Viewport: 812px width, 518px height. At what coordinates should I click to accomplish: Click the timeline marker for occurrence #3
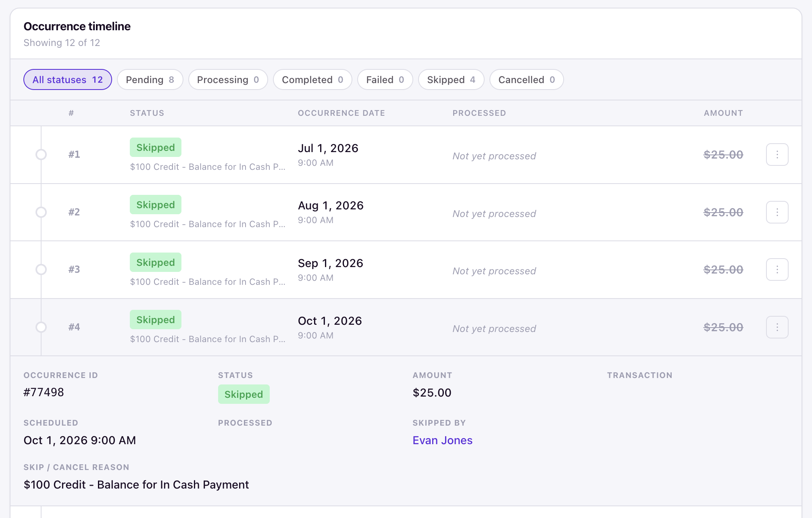click(41, 269)
